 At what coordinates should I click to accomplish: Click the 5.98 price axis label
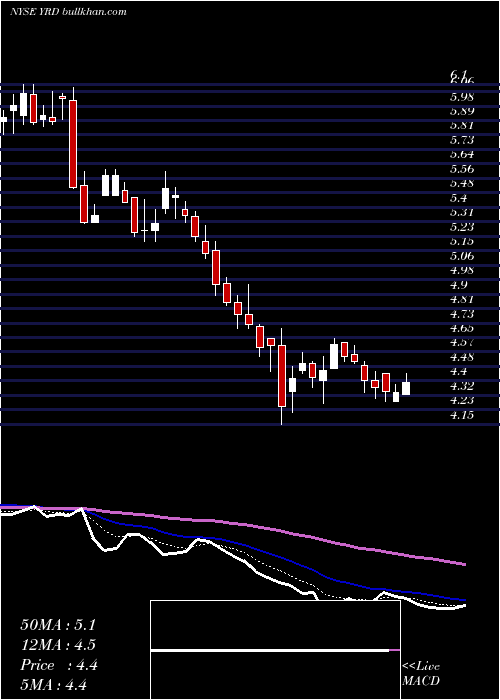tap(462, 96)
